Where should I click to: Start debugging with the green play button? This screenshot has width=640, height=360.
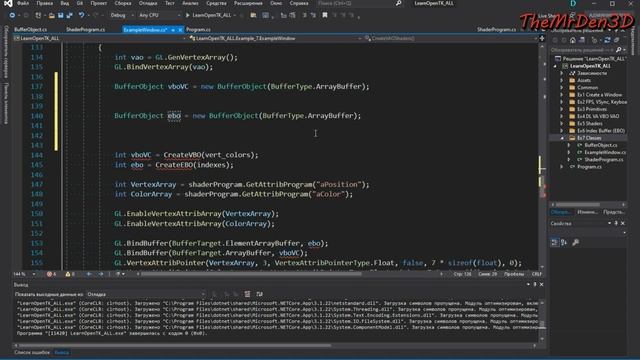pos(188,16)
